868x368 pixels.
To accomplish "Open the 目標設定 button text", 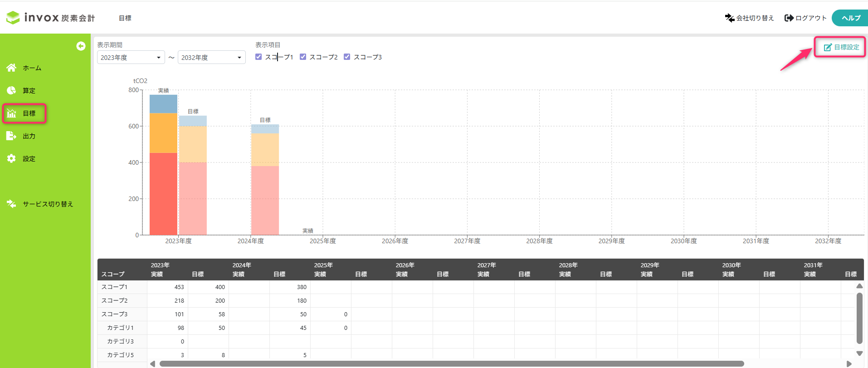I will [847, 47].
